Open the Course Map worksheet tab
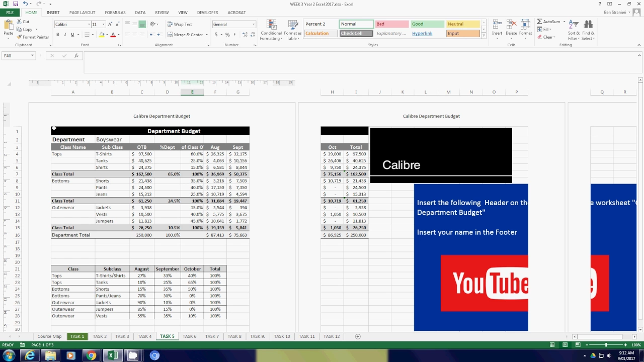This screenshot has height=362, width=644. coord(49,336)
